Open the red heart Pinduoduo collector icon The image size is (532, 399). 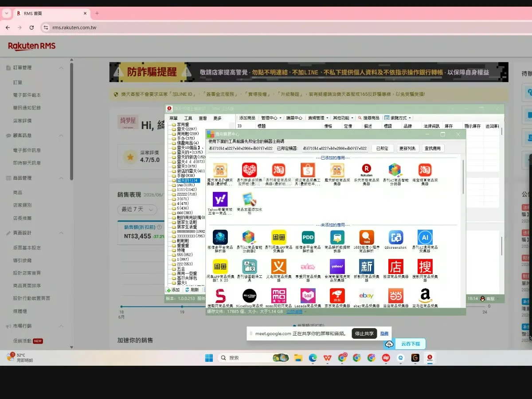[x=249, y=170]
